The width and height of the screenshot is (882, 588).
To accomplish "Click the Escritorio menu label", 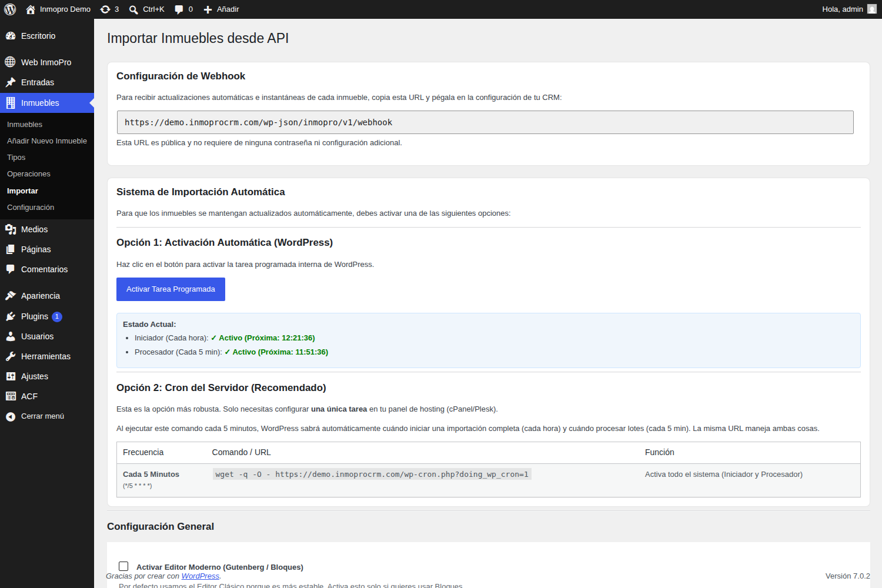I will 38,36.
